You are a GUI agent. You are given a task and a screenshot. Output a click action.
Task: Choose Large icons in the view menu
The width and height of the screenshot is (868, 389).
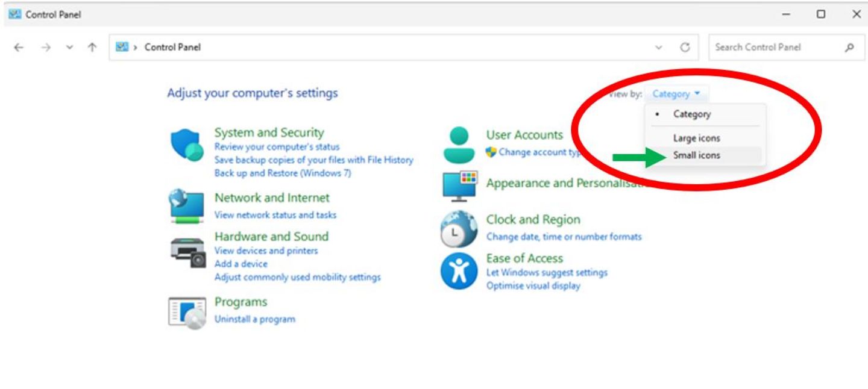pyautogui.click(x=696, y=138)
